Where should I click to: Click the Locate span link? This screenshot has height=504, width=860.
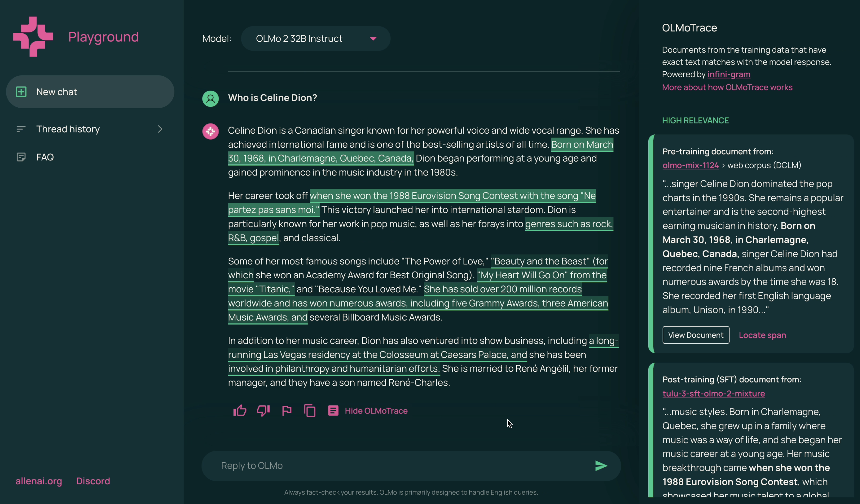762,335
